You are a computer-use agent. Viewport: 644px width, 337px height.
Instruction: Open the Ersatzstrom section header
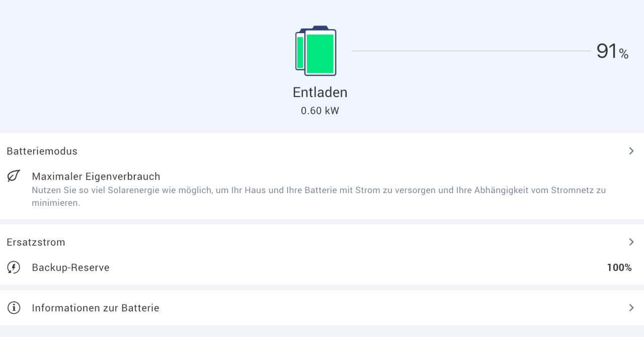(36, 242)
